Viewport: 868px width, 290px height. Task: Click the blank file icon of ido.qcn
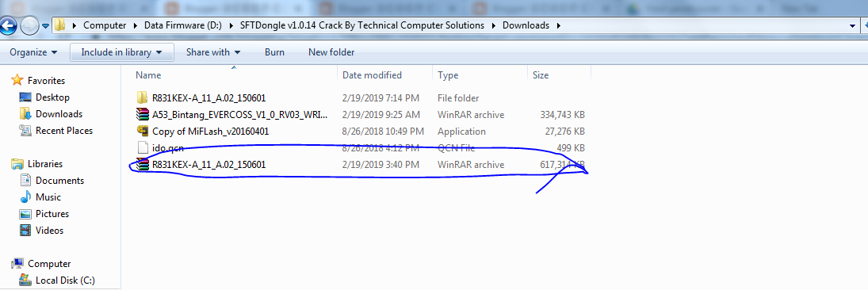(x=143, y=147)
